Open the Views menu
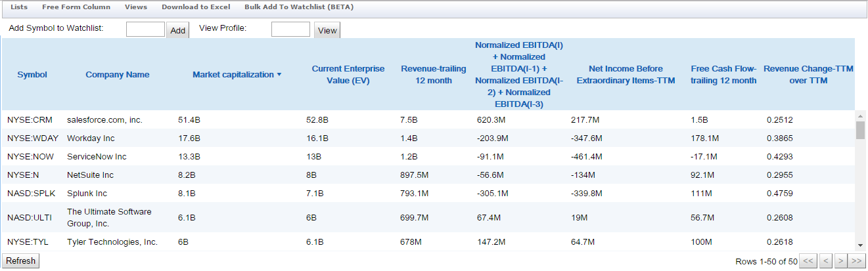This screenshot has width=868, height=271. pyautogui.click(x=135, y=7)
